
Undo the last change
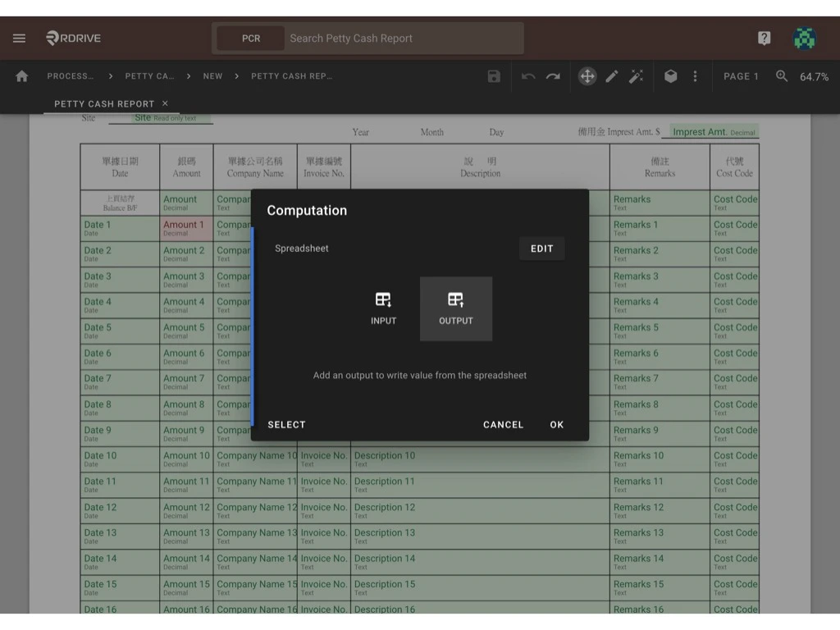pyautogui.click(x=526, y=75)
